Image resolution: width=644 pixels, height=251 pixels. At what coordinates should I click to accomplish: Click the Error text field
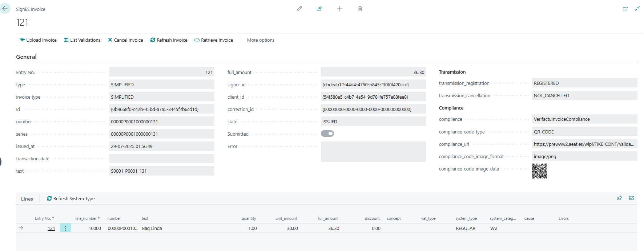(373, 152)
